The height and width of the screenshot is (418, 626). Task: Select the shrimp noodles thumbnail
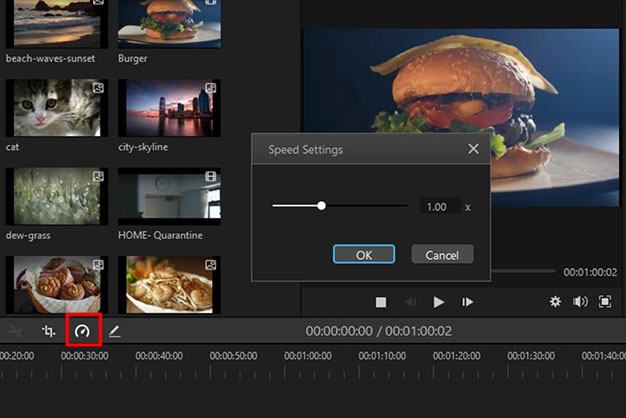169,285
